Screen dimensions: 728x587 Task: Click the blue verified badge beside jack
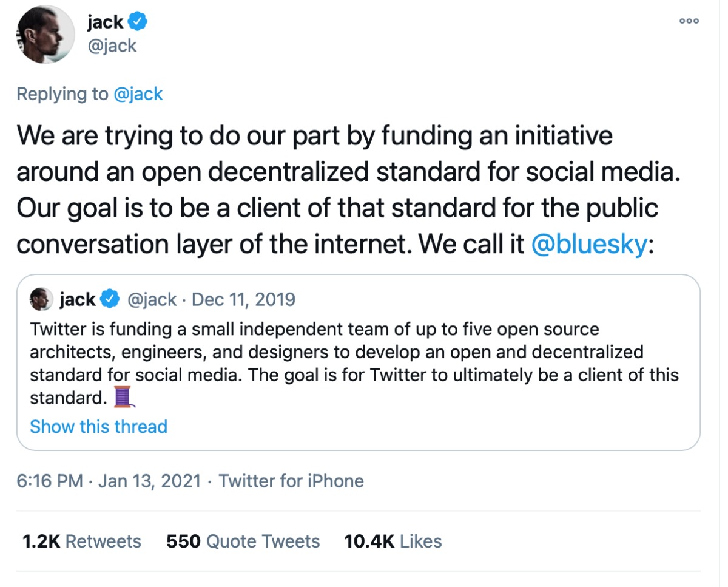click(x=138, y=22)
